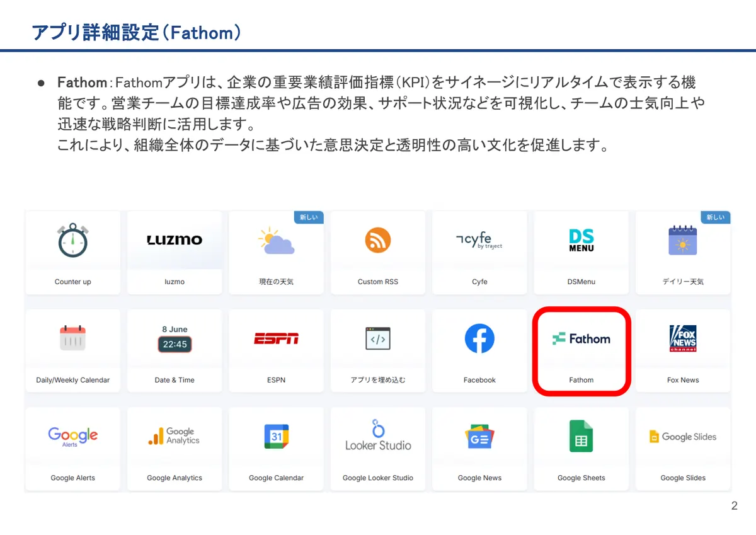Click the Facebook label text
Image resolution: width=756 pixels, height=535 pixels.
(479, 380)
